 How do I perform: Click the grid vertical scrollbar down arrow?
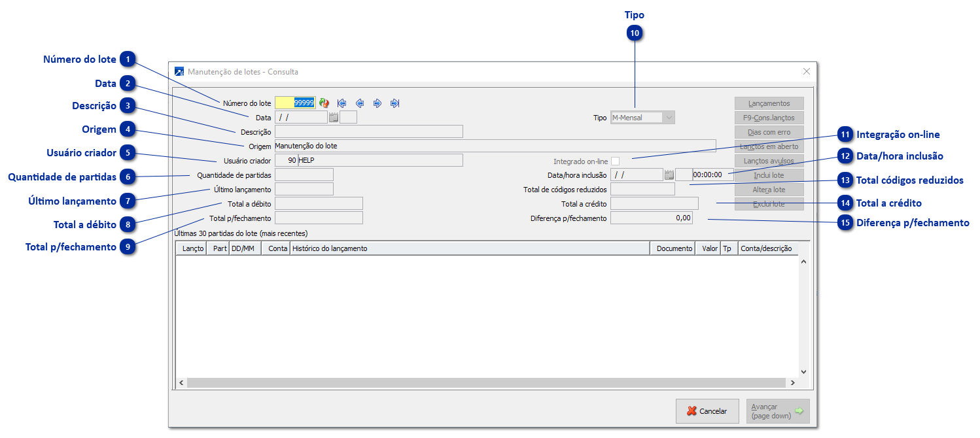(804, 371)
